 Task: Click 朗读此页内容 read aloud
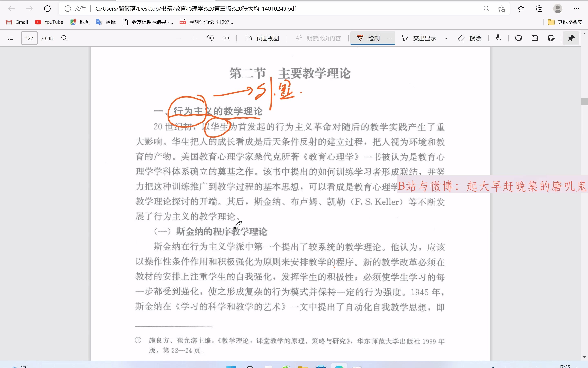pyautogui.click(x=318, y=38)
